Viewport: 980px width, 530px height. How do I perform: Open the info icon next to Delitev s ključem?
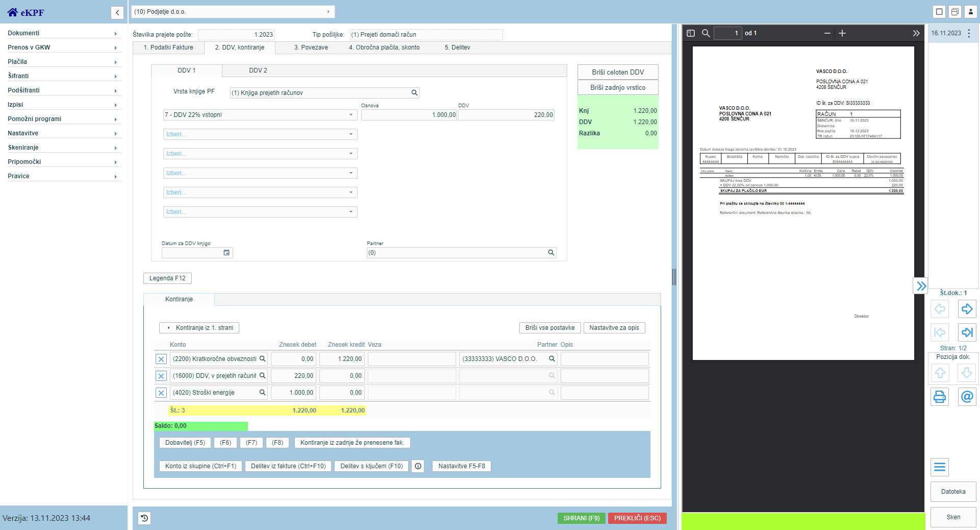click(x=418, y=466)
